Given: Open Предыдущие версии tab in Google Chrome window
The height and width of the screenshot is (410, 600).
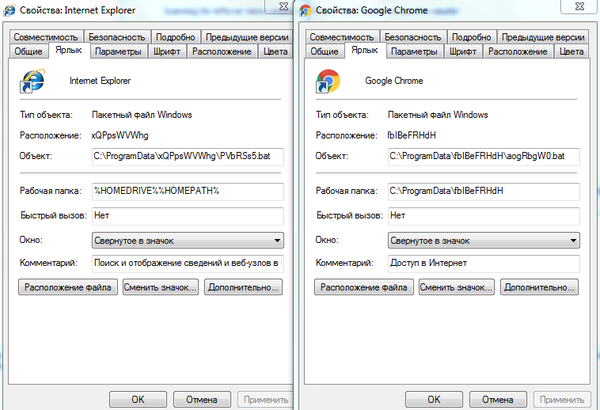Looking at the screenshot, I should (x=543, y=37).
